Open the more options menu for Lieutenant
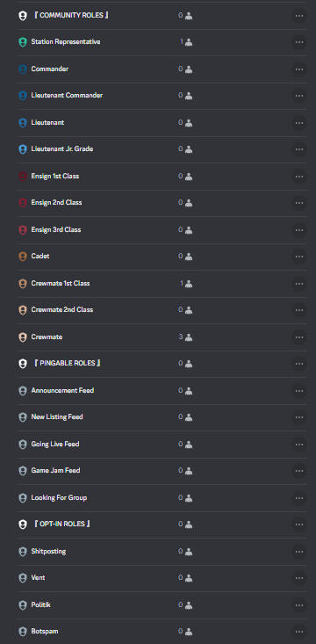Screen dimensions: 316x644 tap(299, 123)
